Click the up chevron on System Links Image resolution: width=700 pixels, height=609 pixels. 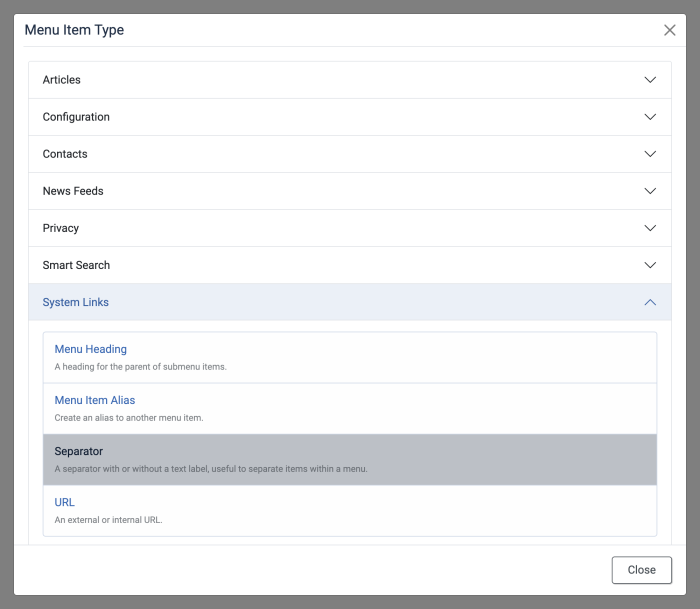[650, 302]
